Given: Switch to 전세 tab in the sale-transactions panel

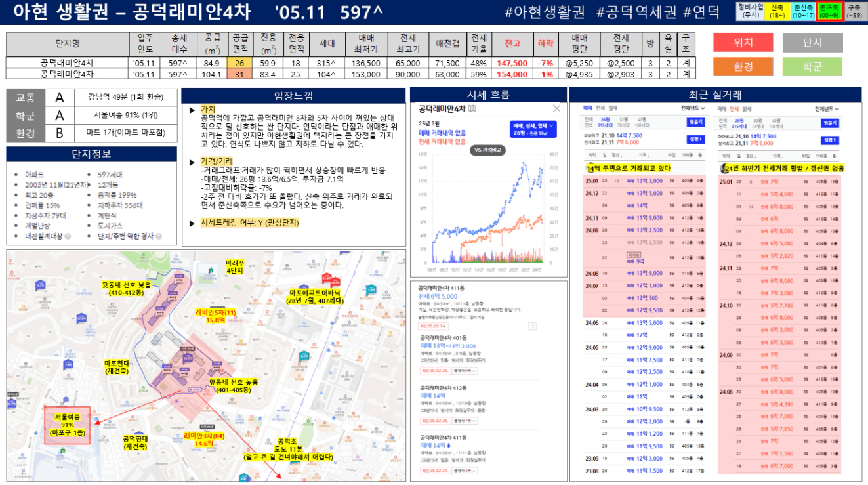Looking at the screenshot, I should 600,108.
